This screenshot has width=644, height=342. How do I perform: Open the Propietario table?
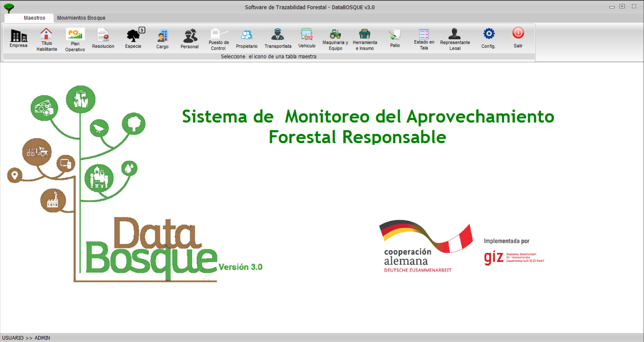pyautogui.click(x=247, y=35)
